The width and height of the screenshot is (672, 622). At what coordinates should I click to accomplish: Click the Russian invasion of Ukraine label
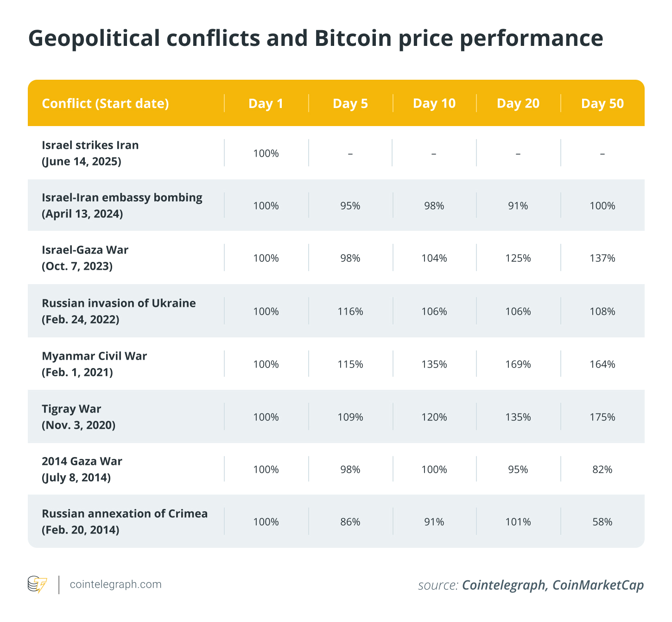coord(119,311)
